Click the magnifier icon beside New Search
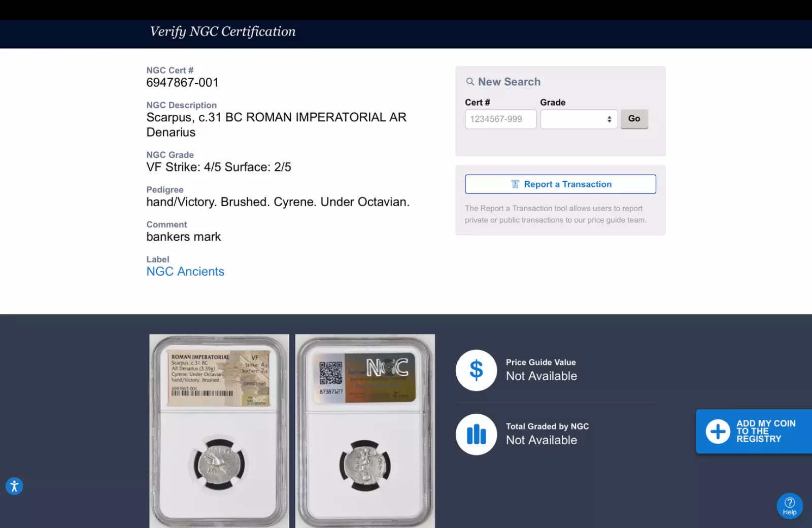The image size is (812, 528). tap(470, 82)
